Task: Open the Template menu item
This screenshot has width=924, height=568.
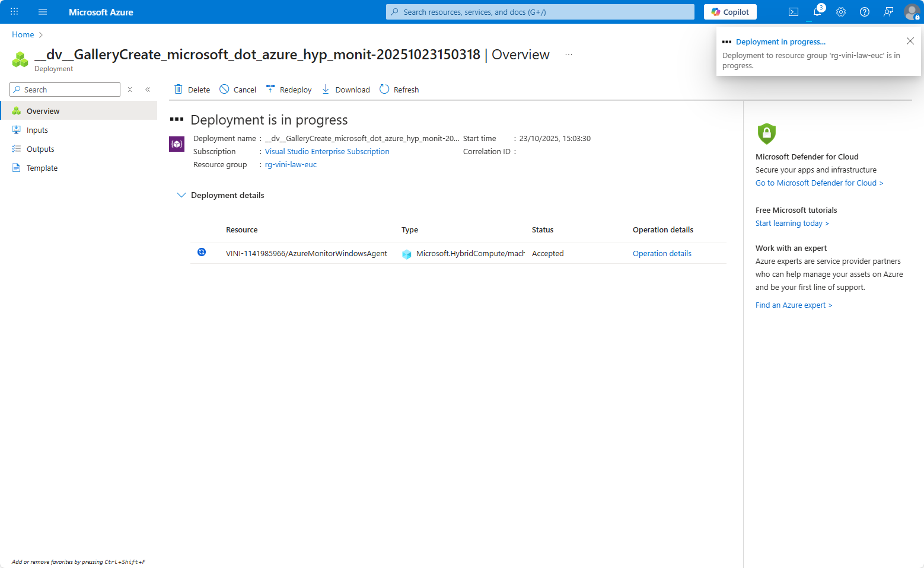Action: tap(42, 168)
